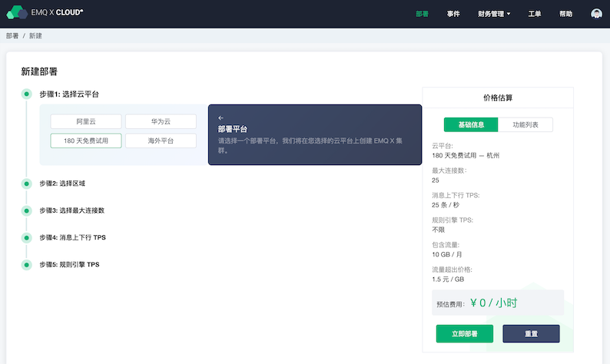This screenshot has height=364, width=610.
Task: Click the step 2 green marker dot
Action: click(26, 184)
